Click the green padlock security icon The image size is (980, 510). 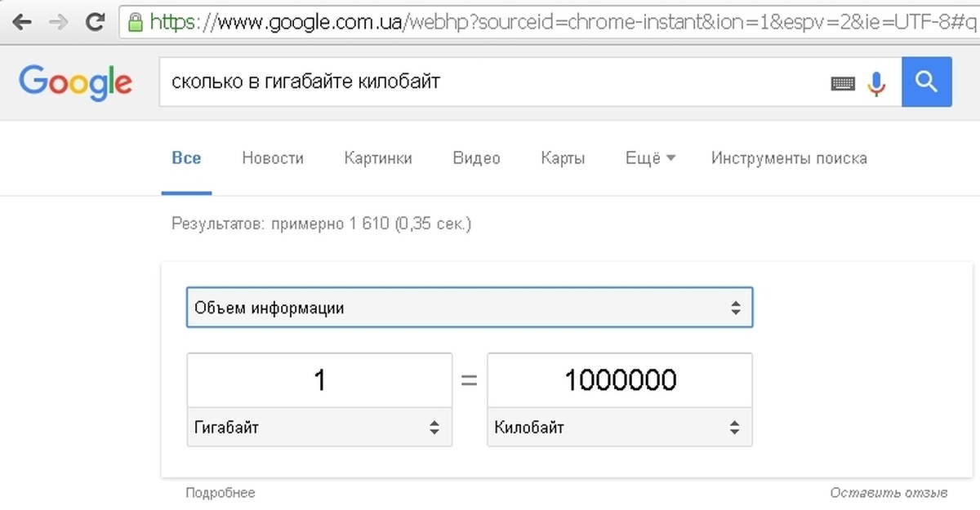[136, 20]
